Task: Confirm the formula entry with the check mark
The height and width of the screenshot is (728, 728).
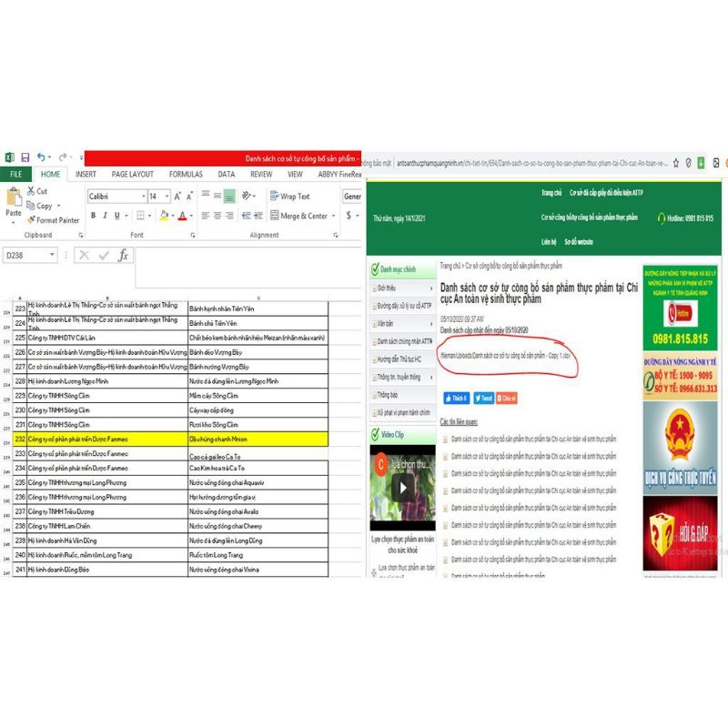Action: click(x=104, y=255)
